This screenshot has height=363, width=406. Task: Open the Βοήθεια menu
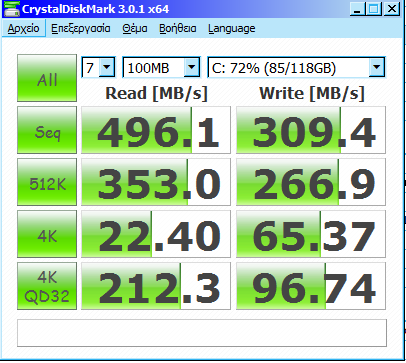(178, 28)
